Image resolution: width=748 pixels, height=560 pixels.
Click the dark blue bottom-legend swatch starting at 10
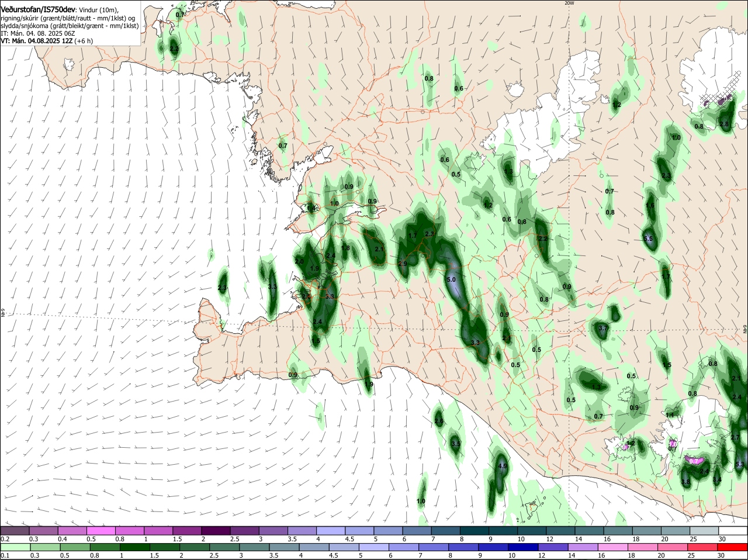click(523, 547)
